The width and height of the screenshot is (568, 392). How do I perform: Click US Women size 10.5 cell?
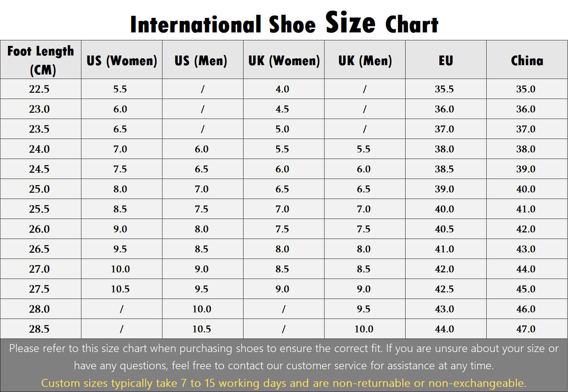pyautogui.click(x=122, y=289)
